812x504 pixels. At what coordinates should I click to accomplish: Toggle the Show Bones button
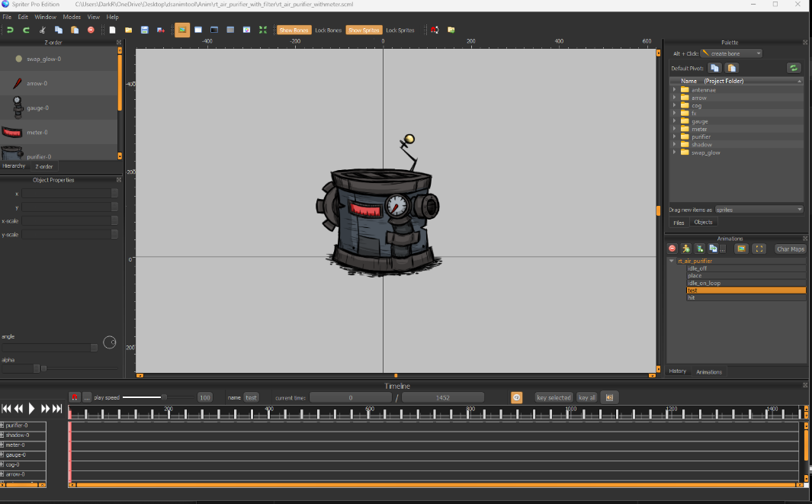293,30
